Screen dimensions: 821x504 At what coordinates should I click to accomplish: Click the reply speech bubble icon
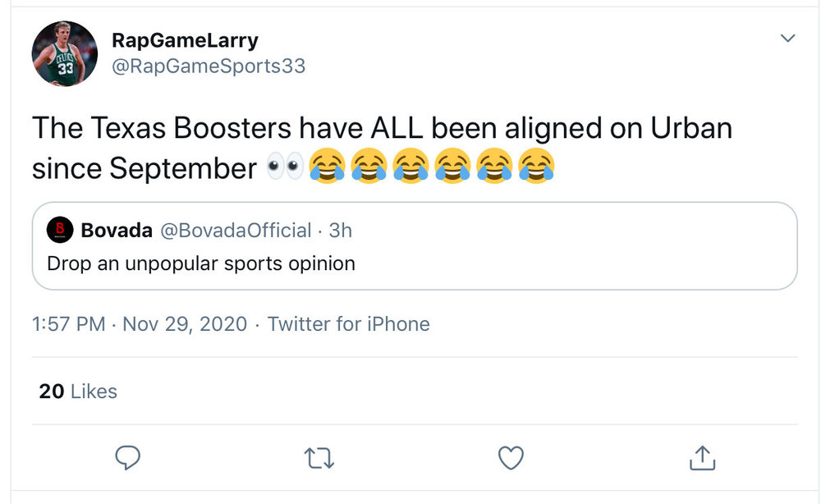tap(127, 457)
